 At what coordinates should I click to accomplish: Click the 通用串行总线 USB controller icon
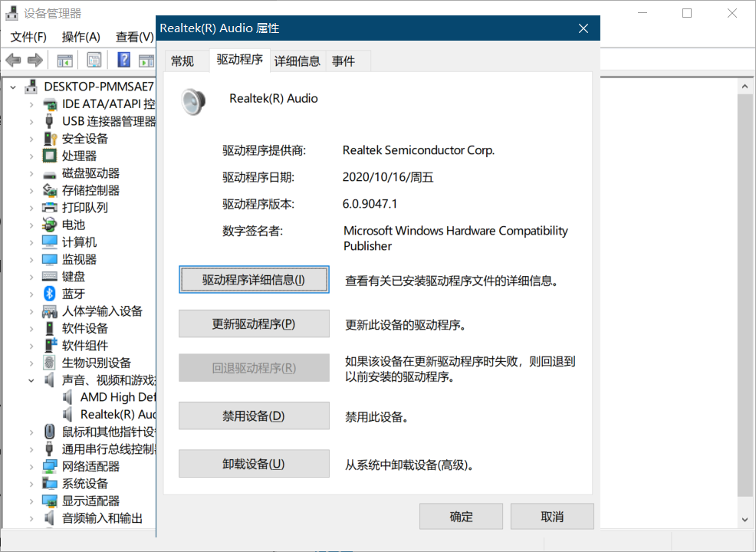pos(49,449)
